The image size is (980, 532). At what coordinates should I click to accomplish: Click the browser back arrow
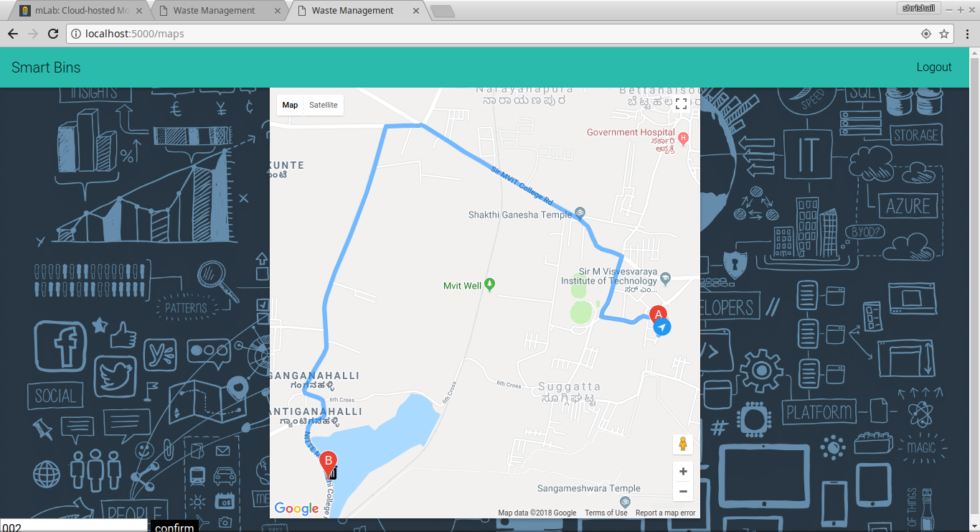click(13, 34)
